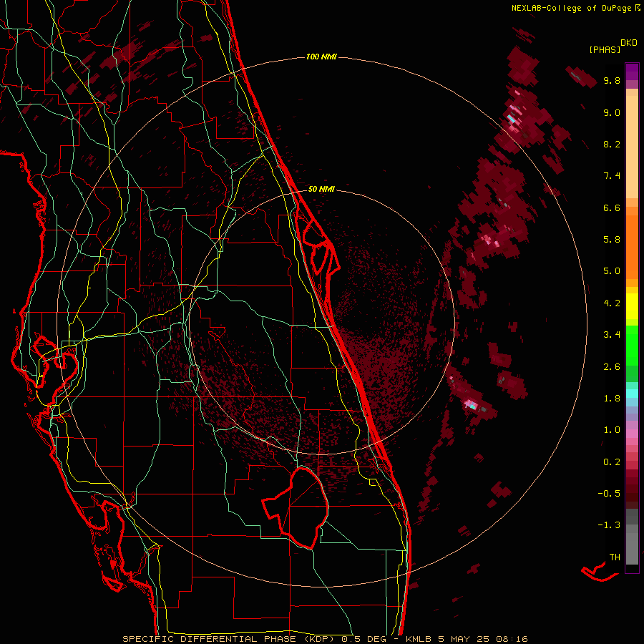Click the 9.0 value on the legend
This screenshot has height=644, width=644.
(x=612, y=112)
